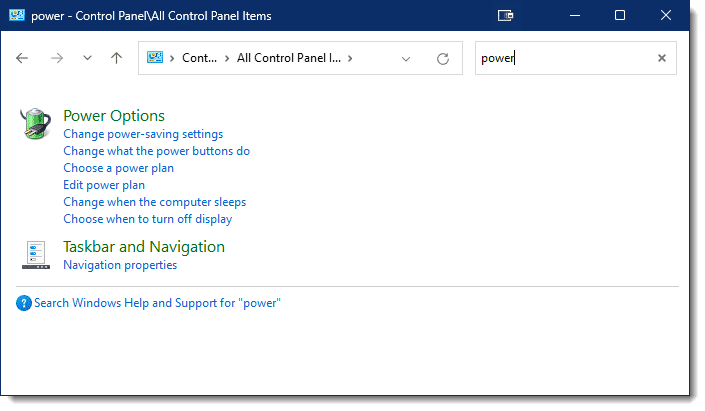The width and height of the screenshot is (705, 411).
Task: Open Choose a power plan
Action: 118,168
